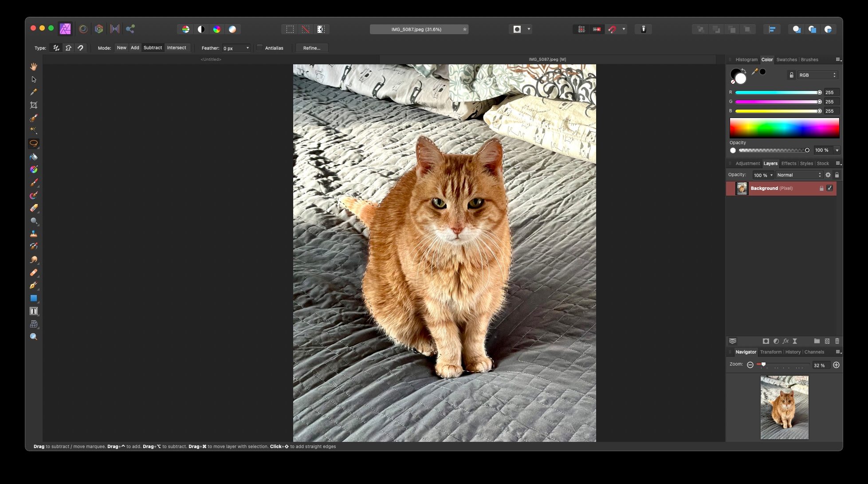Apply Auto White Balance from toolbar
868x484 pixels.
point(232,29)
